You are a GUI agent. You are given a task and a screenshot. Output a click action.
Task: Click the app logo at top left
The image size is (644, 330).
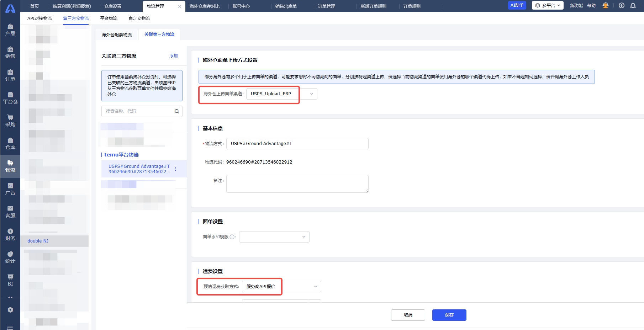10,9
